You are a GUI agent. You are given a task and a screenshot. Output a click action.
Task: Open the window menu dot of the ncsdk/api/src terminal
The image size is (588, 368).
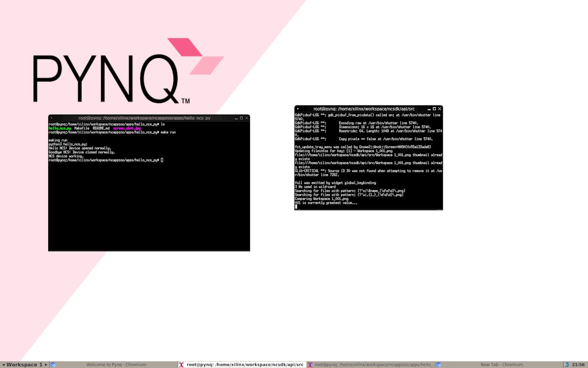pyautogui.click(x=298, y=109)
